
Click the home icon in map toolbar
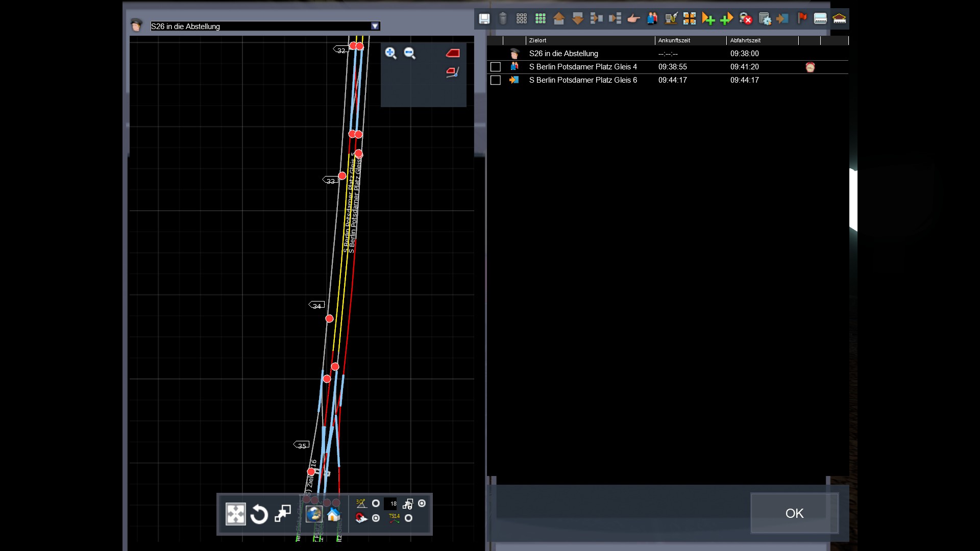tap(333, 514)
